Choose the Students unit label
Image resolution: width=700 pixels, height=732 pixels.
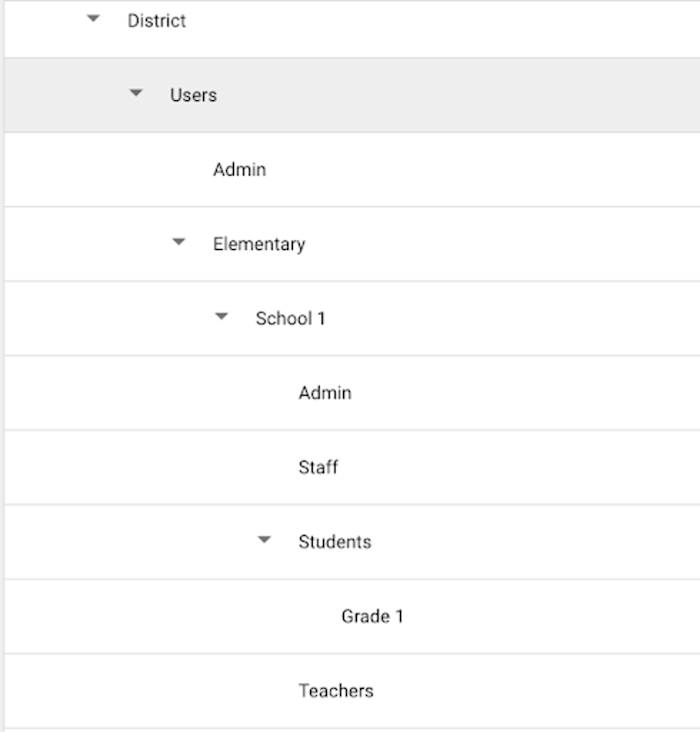click(x=335, y=542)
